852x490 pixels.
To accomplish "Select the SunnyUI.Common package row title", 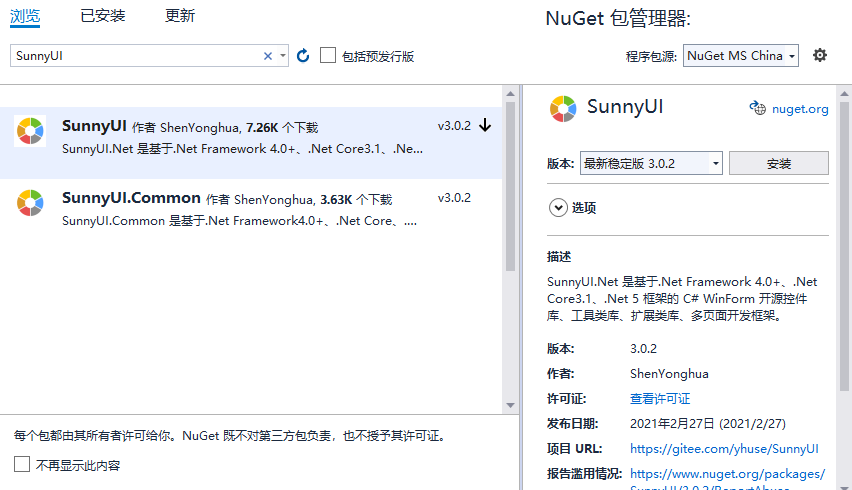I will (131, 198).
